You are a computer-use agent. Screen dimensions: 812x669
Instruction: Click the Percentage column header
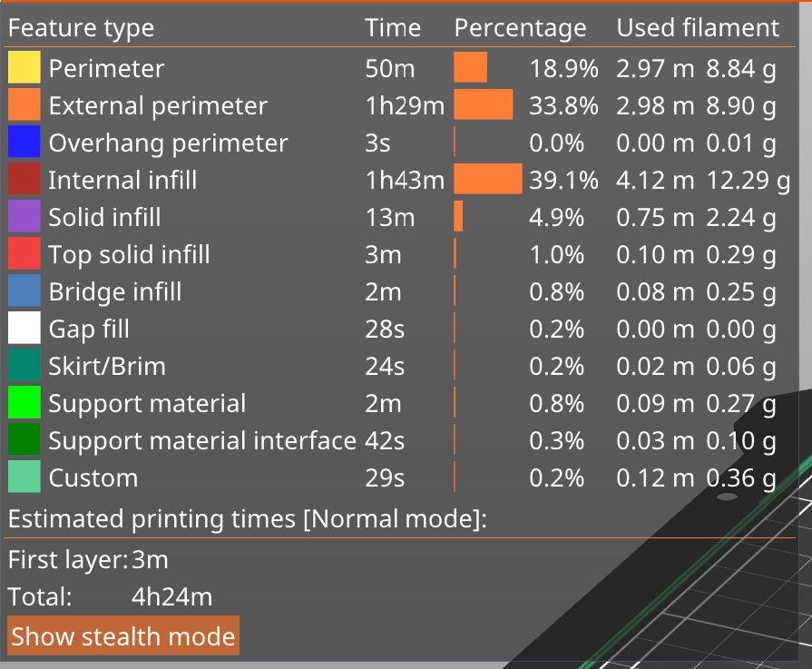click(x=520, y=28)
